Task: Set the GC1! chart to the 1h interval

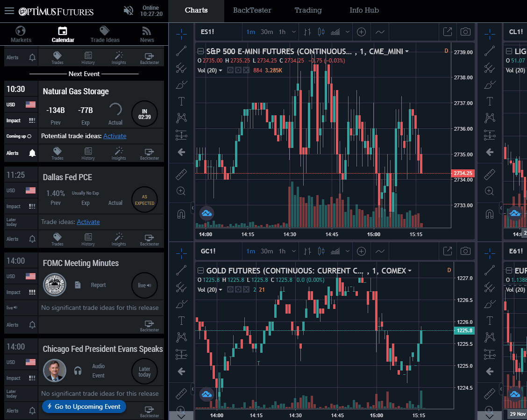Action: pos(282,251)
